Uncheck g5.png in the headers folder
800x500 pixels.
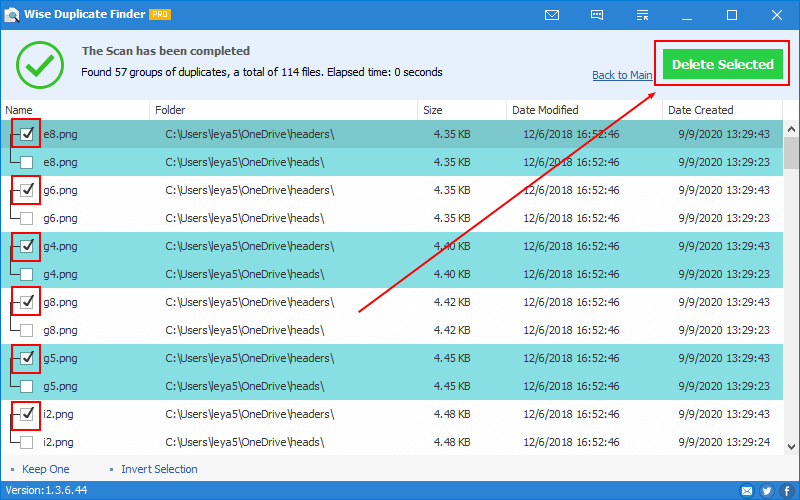click(27, 358)
